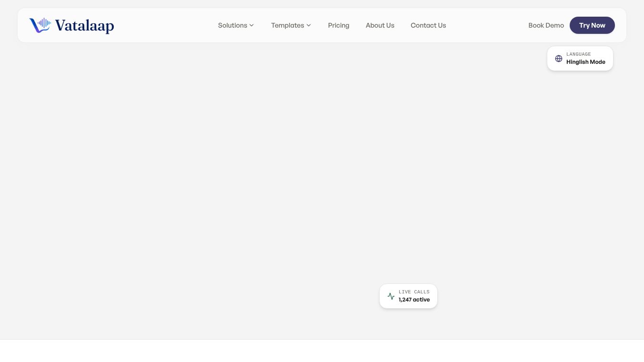Open the About Us page

click(380, 25)
